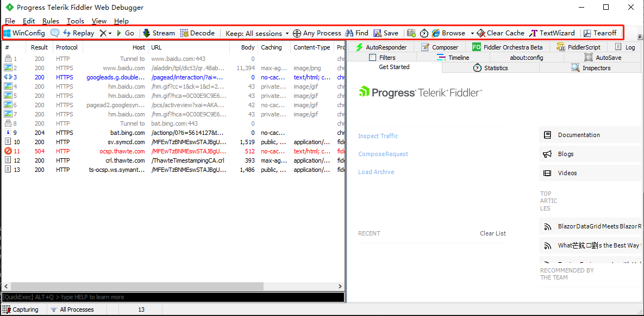Switch to the Log tab
This screenshot has width=644, height=316.
(x=624, y=47)
